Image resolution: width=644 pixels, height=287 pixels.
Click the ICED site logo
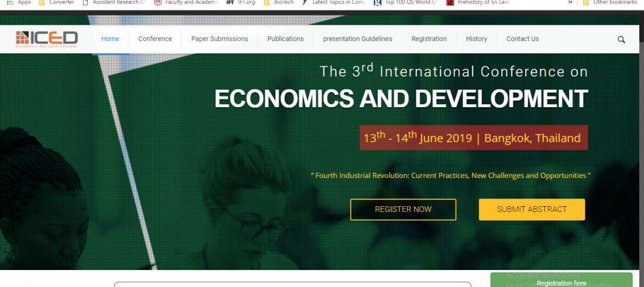(47, 39)
